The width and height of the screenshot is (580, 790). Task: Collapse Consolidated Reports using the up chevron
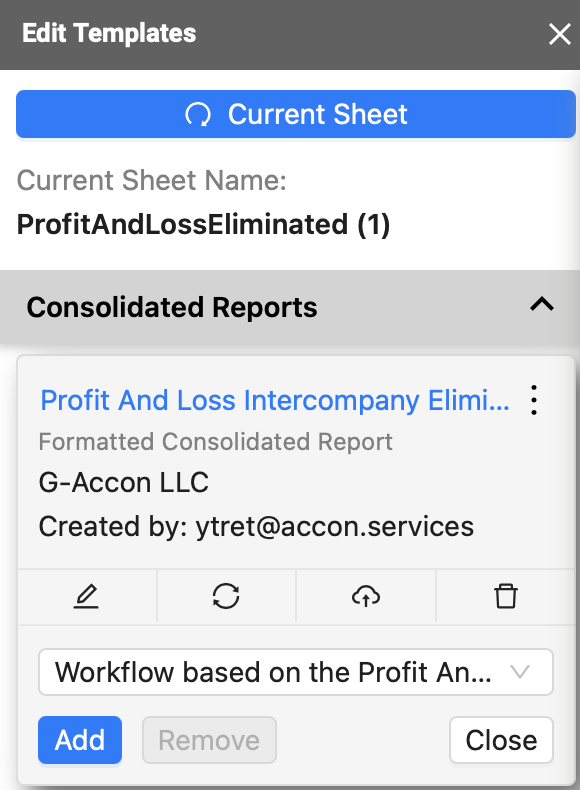tap(542, 305)
